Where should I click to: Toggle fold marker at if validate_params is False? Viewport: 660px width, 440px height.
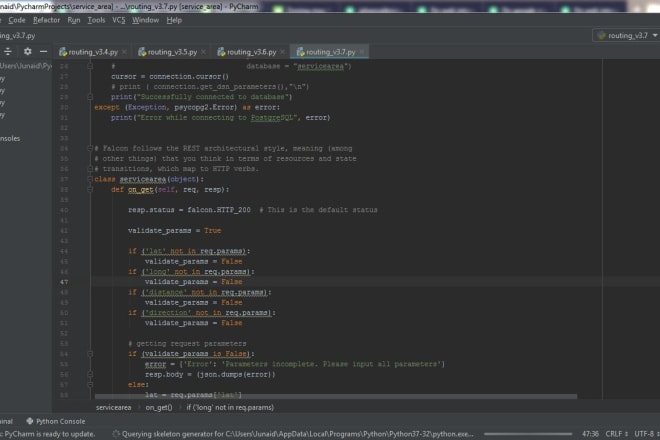(x=90, y=354)
